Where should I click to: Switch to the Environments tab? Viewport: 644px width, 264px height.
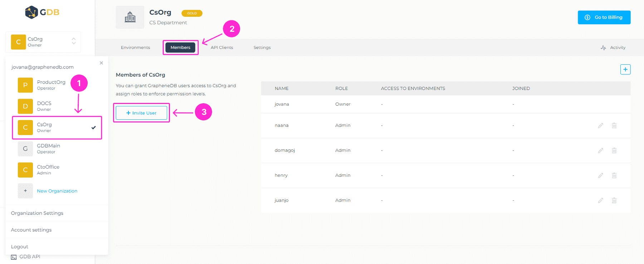click(136, 48)
